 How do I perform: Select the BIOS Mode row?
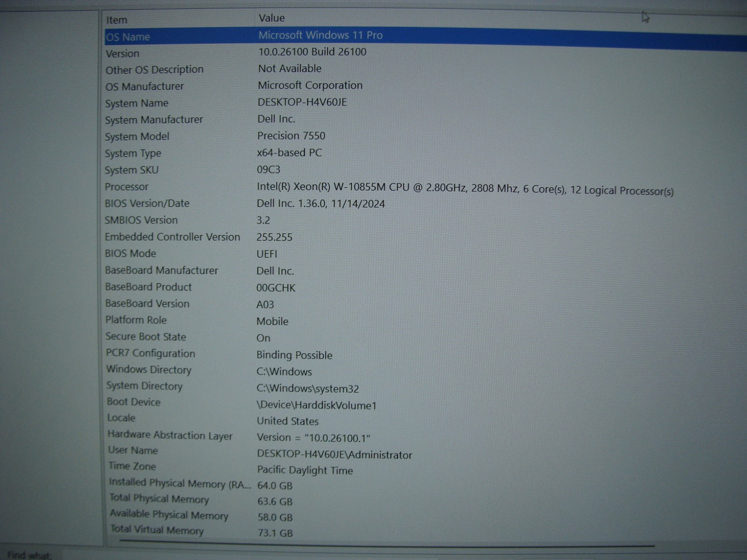click(x=130, y=253)
